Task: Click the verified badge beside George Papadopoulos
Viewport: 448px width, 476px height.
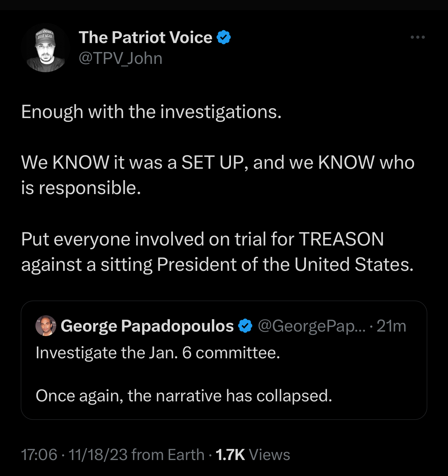Action: point(246,326)
